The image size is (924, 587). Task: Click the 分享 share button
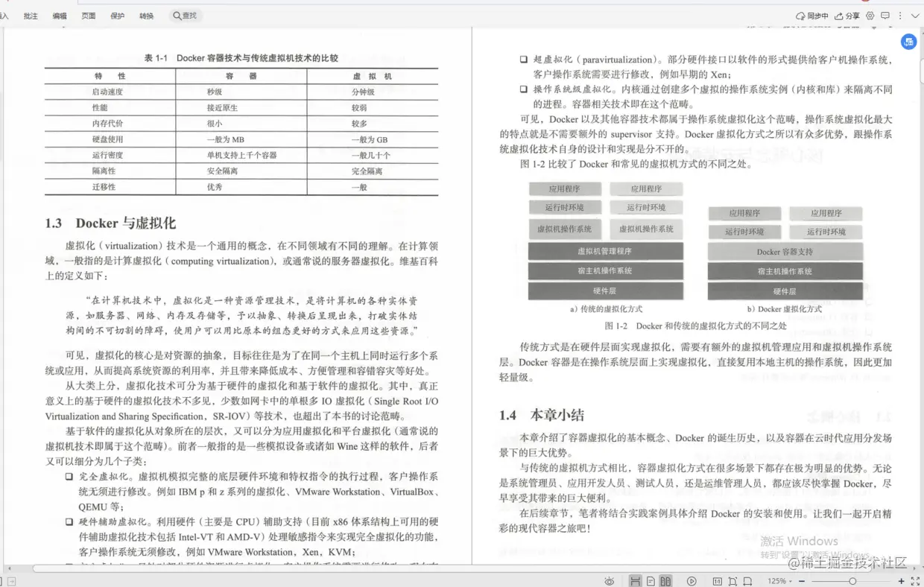847,16
